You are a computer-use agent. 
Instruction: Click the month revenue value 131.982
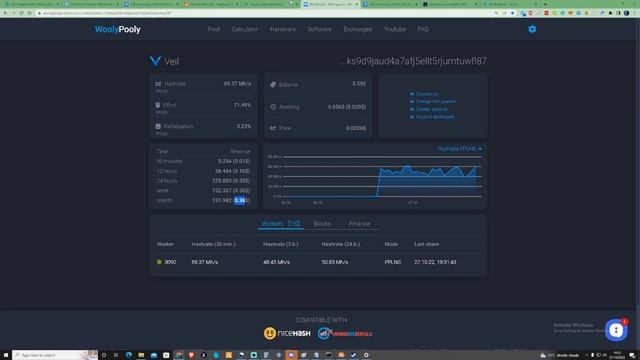(x=222, y=200)
